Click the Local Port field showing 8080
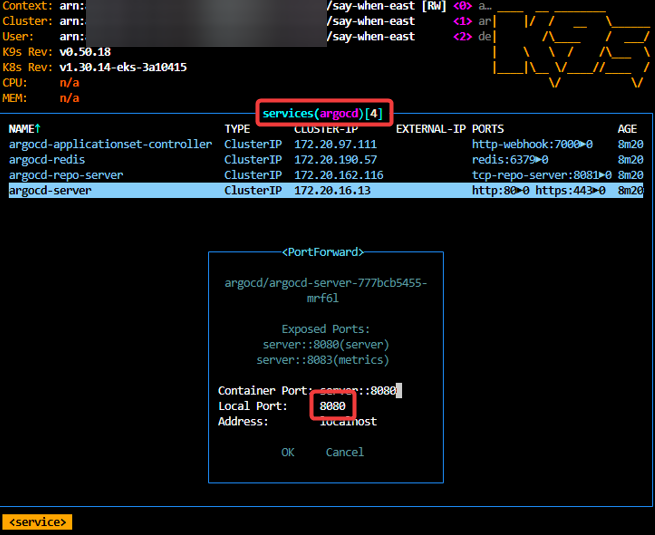Image resolution: width=655 pixels, height=535 pixels. [333, 406]
